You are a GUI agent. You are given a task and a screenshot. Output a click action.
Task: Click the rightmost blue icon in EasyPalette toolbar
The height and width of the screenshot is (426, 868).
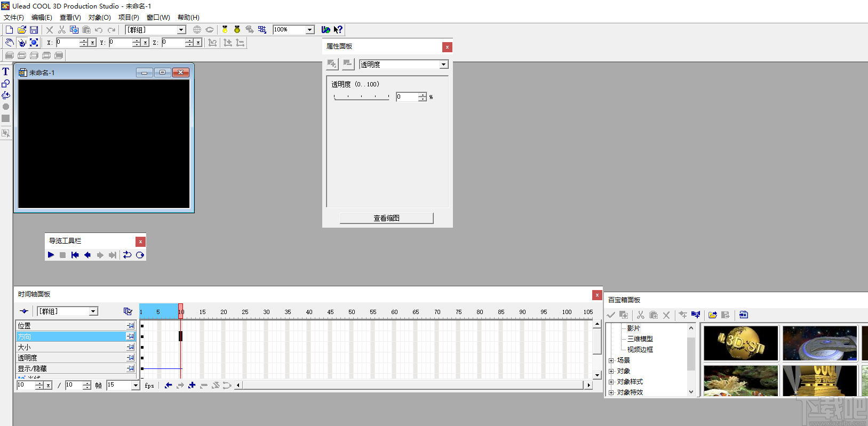pos(744,315)
